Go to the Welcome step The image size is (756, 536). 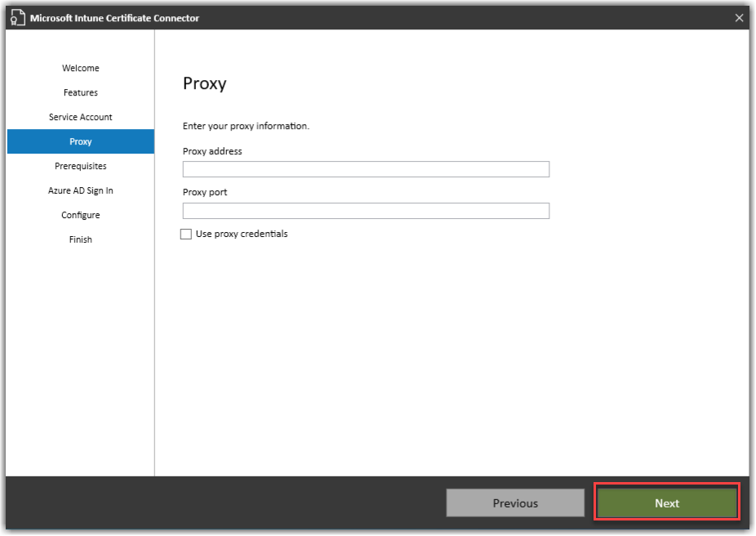[81, 68]
